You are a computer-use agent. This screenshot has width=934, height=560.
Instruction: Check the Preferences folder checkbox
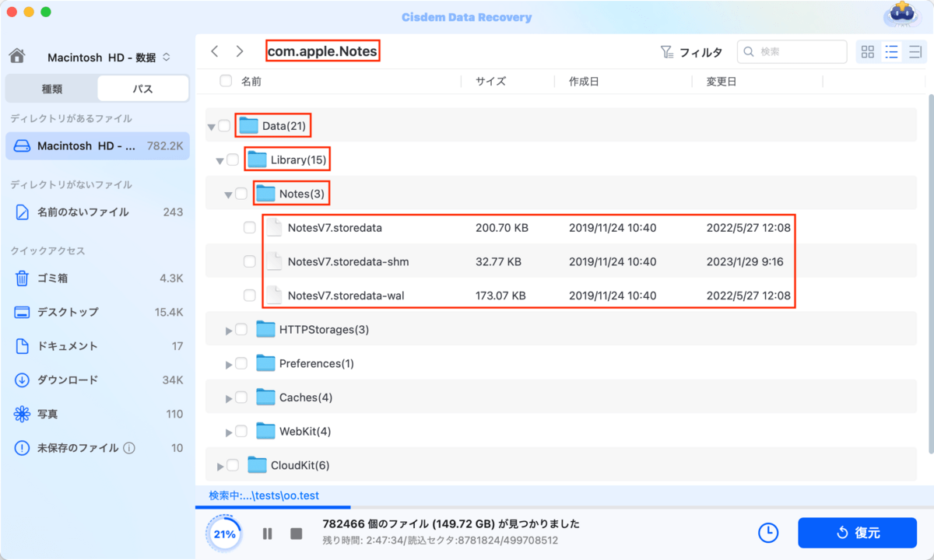point(241,363)
